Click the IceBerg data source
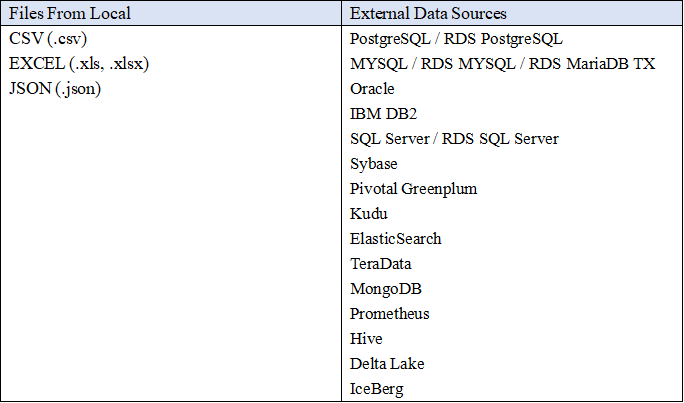Image resolution: width=684 pixels, height=403 pixels. 378,389
